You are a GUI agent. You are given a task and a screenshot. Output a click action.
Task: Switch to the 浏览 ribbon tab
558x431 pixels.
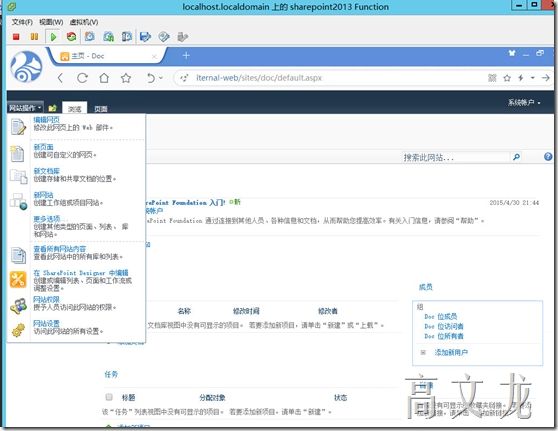pyautogui.click(x=75, y=109)
